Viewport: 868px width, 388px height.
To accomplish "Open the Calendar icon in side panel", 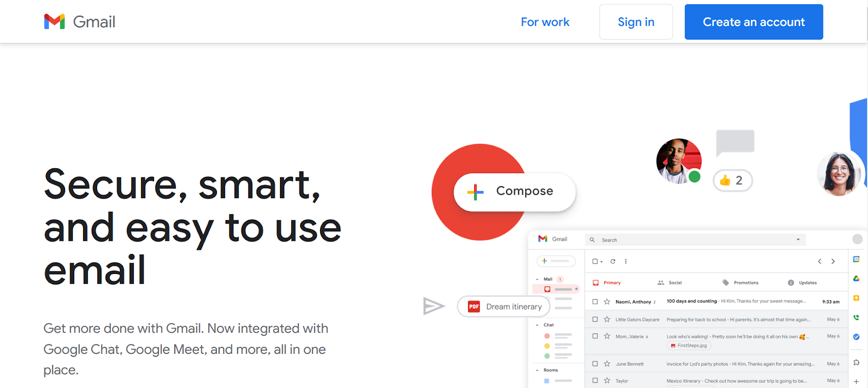I will (856, 259).
